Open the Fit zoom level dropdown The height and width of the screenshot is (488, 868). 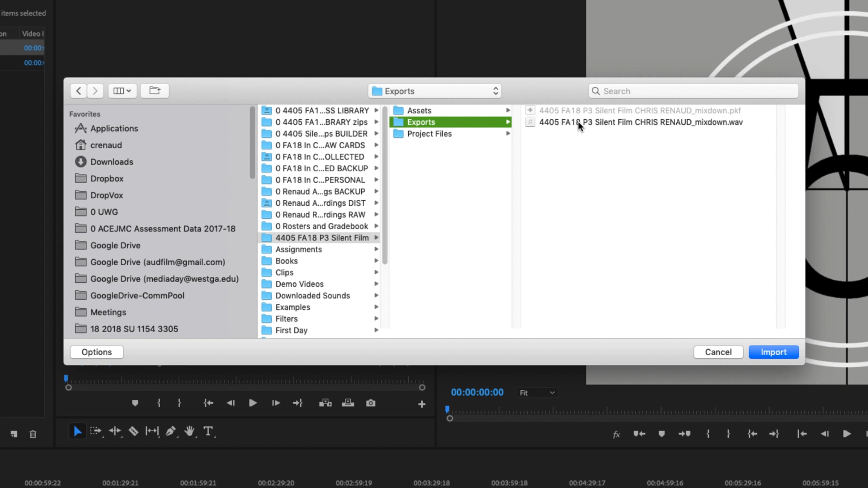pos(536,393)
